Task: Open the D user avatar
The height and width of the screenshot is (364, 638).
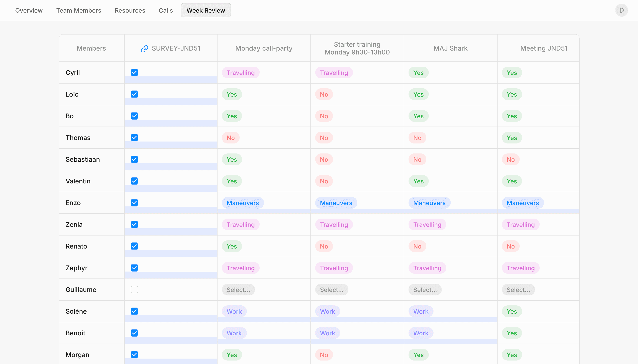Action: 621,10
